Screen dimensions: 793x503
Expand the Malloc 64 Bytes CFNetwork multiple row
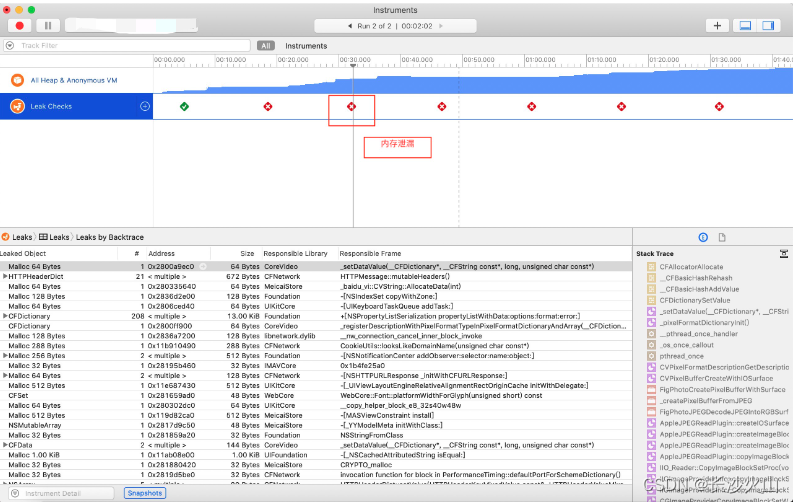(5, 376)
